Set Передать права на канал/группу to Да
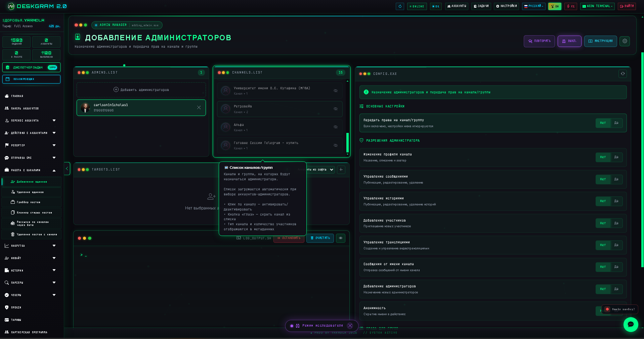 616,123
